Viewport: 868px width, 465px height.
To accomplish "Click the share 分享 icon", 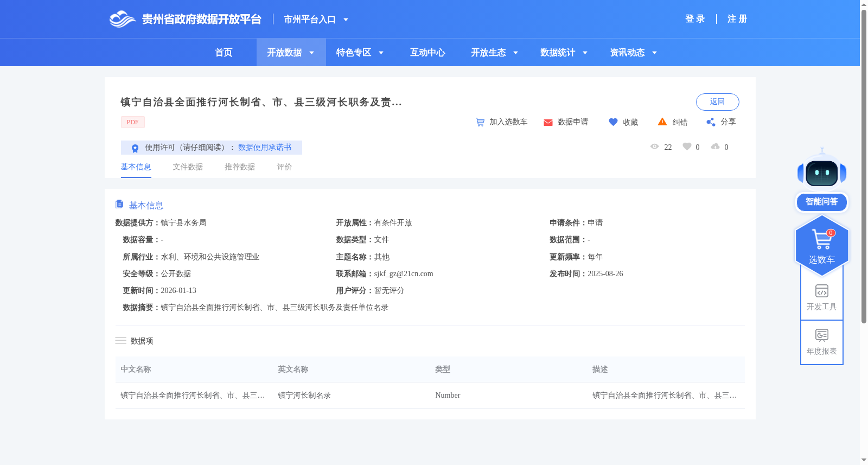I will point(711,122).
